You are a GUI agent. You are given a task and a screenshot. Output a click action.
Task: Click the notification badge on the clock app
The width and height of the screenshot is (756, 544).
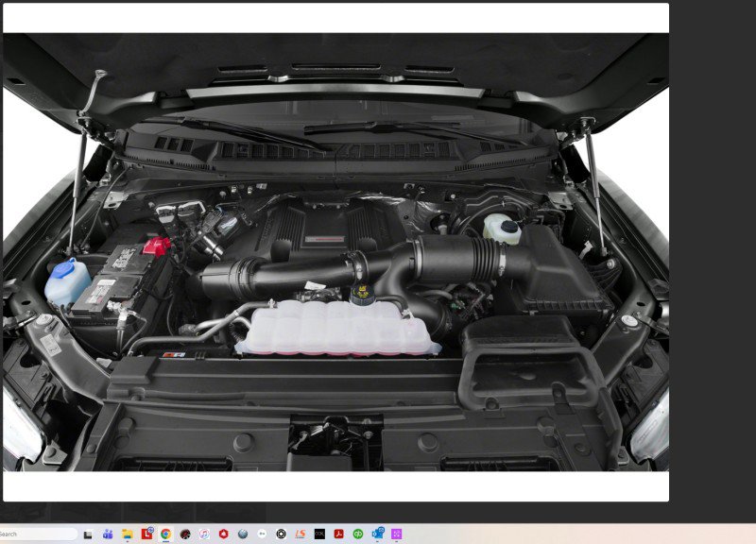pos(149,528)
